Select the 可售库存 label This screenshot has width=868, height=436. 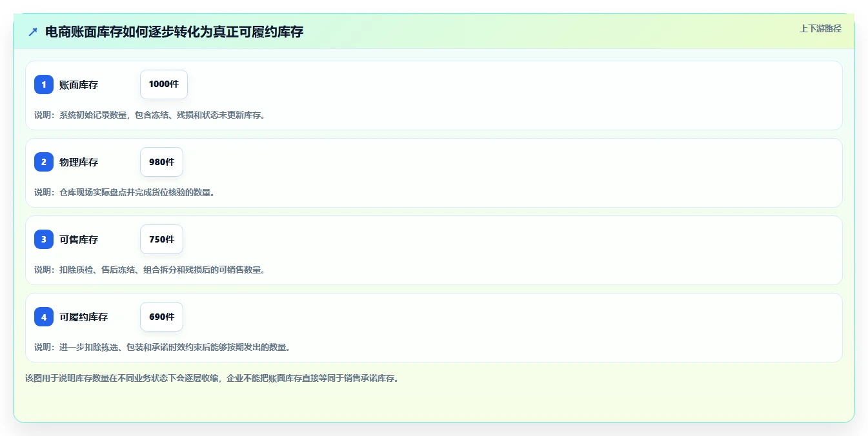pyautogui.click(x=79, y=239)
